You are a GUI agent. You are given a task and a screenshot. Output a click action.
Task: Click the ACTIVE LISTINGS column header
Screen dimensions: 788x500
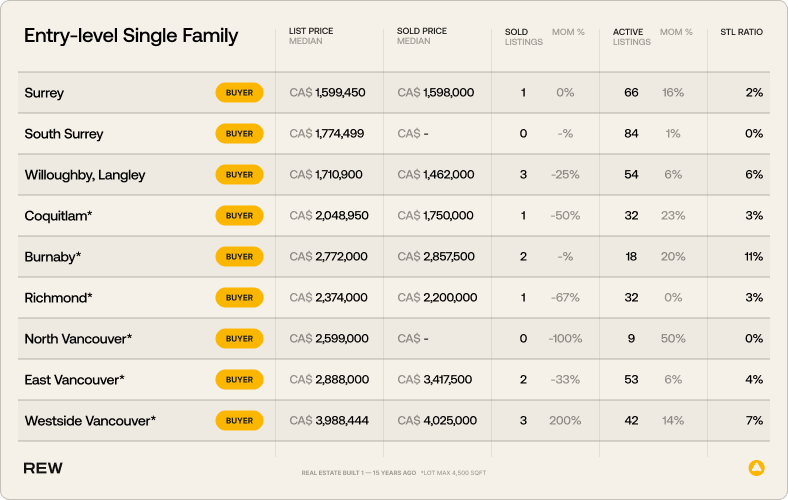point(632,37)
